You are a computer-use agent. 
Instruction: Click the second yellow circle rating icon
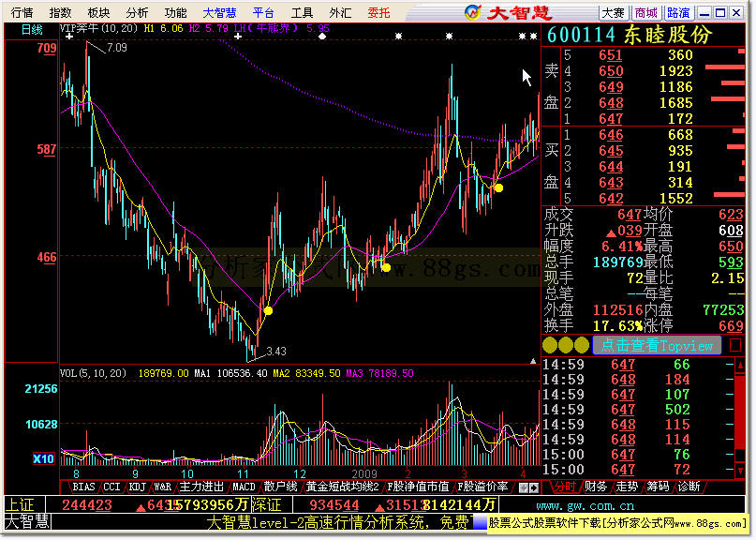point(566,346)
